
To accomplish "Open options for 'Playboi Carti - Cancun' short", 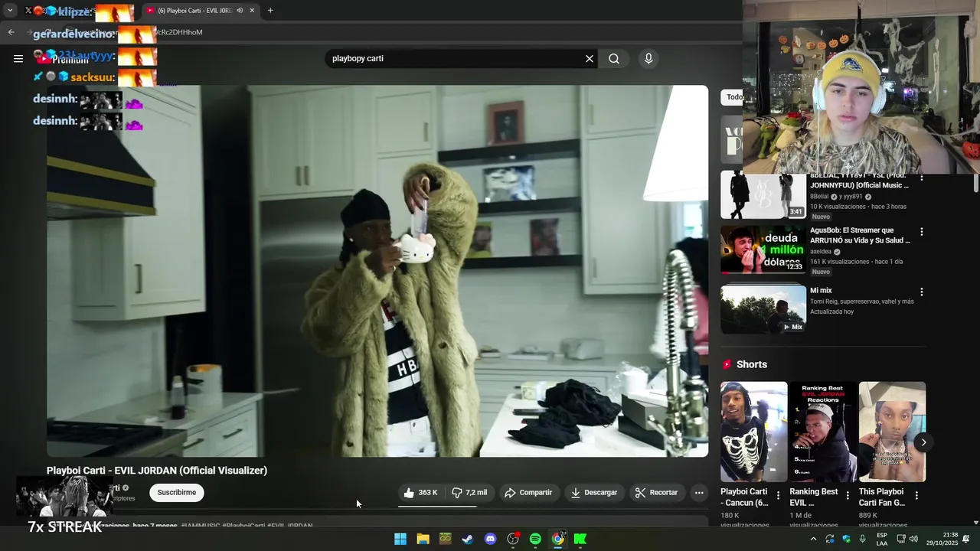I will pyautogui.click(x=779, y=496).
